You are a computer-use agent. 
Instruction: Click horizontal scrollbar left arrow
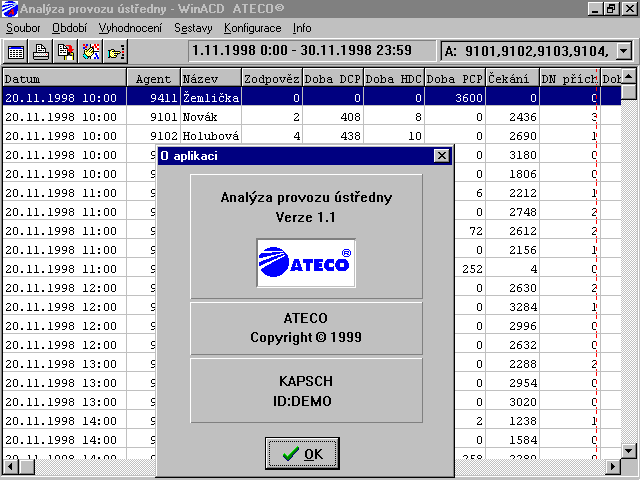[11, 466]
